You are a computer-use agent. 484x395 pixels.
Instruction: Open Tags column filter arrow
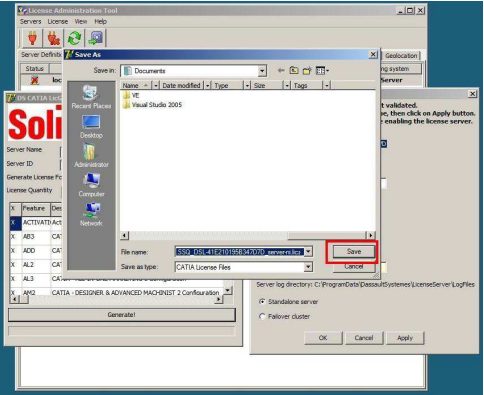[327, 86]
